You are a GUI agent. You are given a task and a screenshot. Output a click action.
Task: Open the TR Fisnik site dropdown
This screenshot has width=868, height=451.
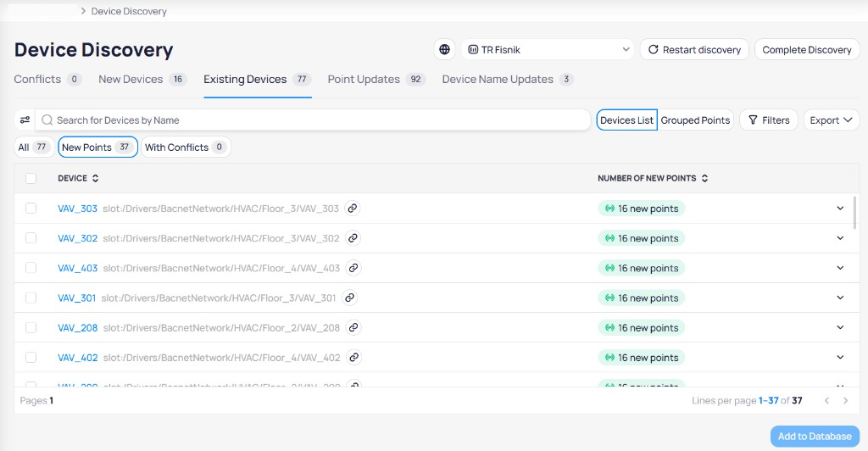(x=548, y=50)
